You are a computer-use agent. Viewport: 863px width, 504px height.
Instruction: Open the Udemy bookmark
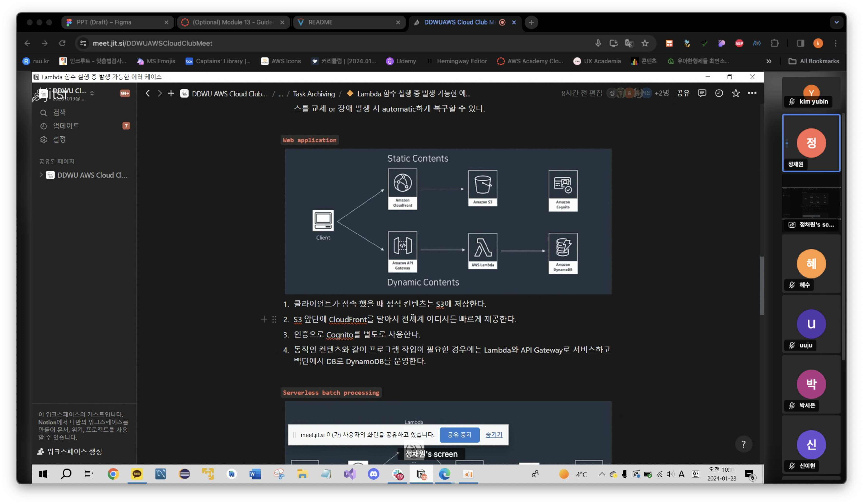401,61
